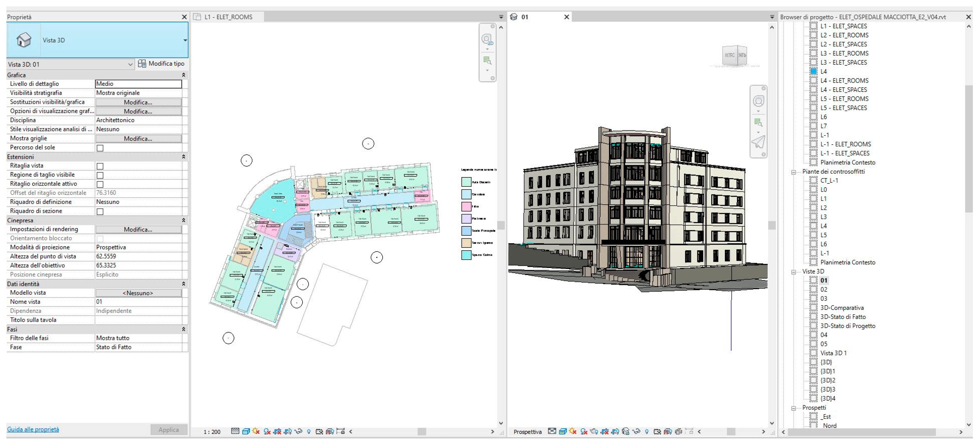This screenshot has width=980, height=444.
Task: Open 3D-Stato di Progetto view in browser
Action: click(848, 326)
